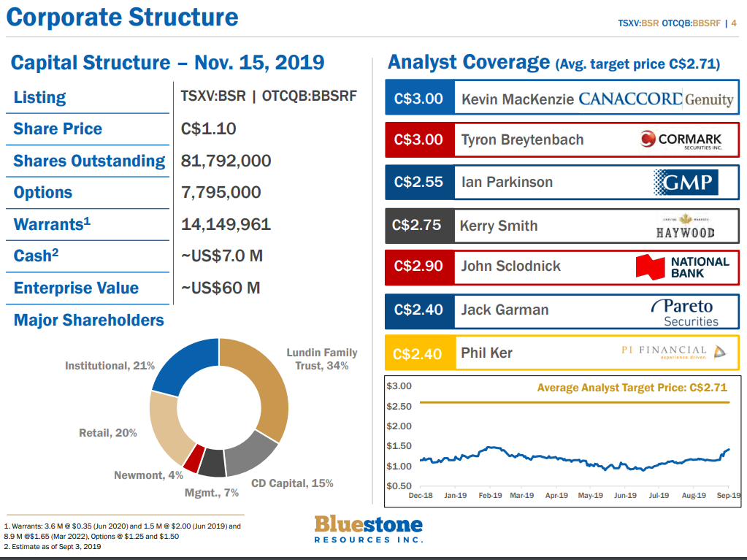Click the Listing row label
The height and width of the screenshot is (560, 747).
click(x=39, y=97)
